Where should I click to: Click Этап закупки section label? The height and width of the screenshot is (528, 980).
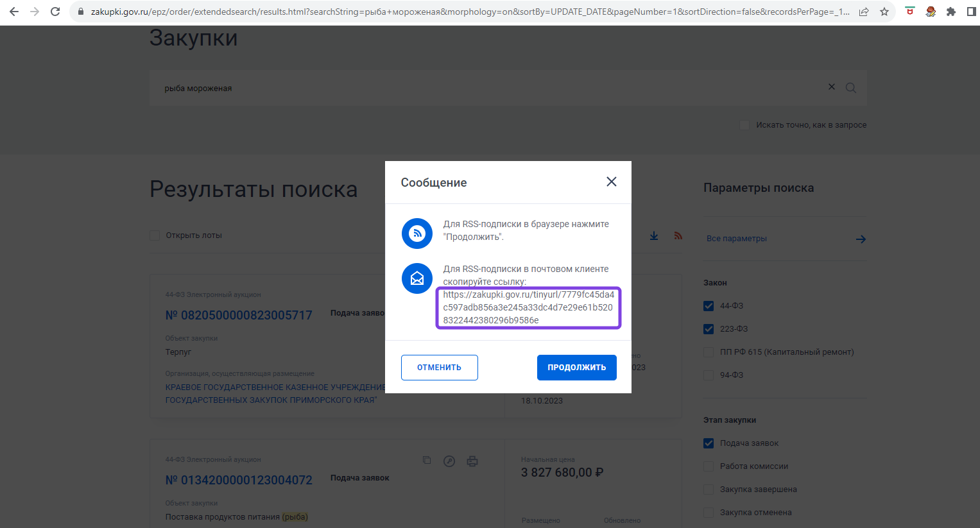pyautogui.click(x=730, y=420)
